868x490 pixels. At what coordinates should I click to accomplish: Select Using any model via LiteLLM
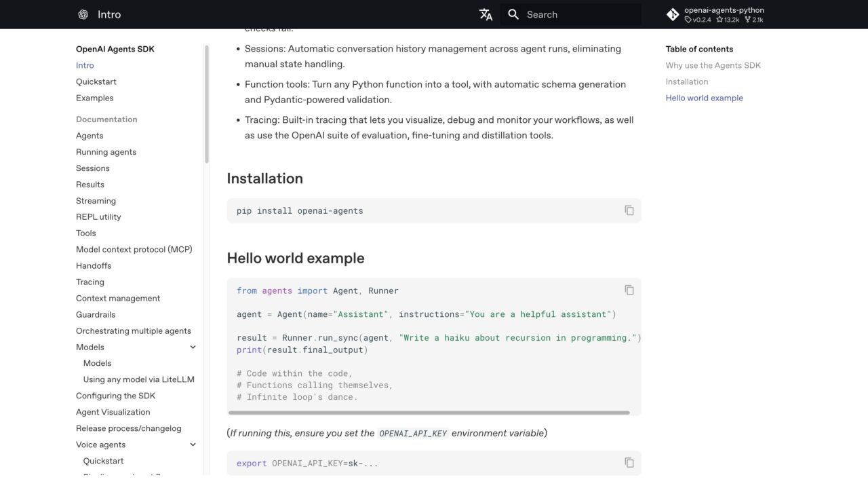(138, 379)
